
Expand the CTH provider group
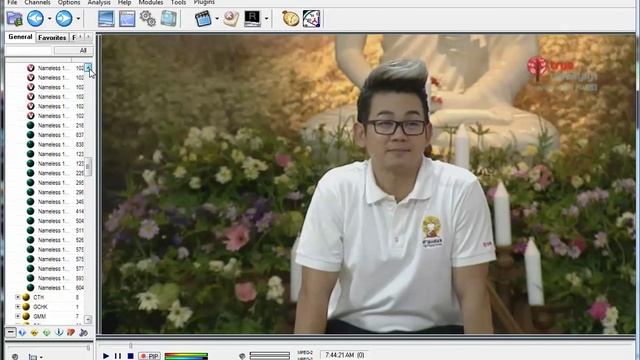point(18,297)
